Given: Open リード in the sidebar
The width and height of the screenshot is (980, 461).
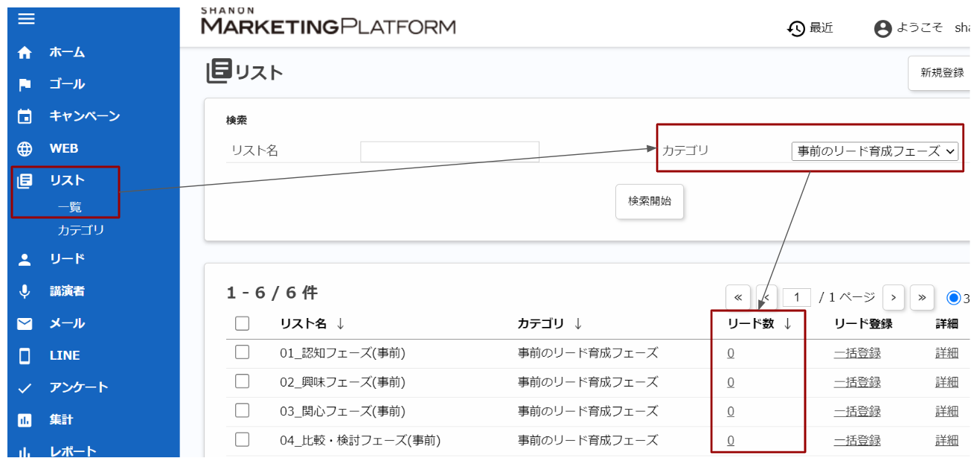Looking at the screenshot, I should click(67, 259).
